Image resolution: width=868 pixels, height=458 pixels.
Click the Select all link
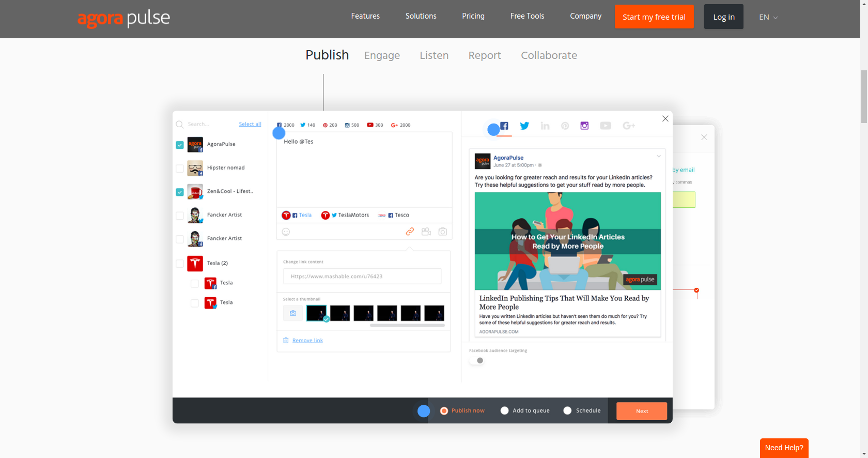coord(250,124)
